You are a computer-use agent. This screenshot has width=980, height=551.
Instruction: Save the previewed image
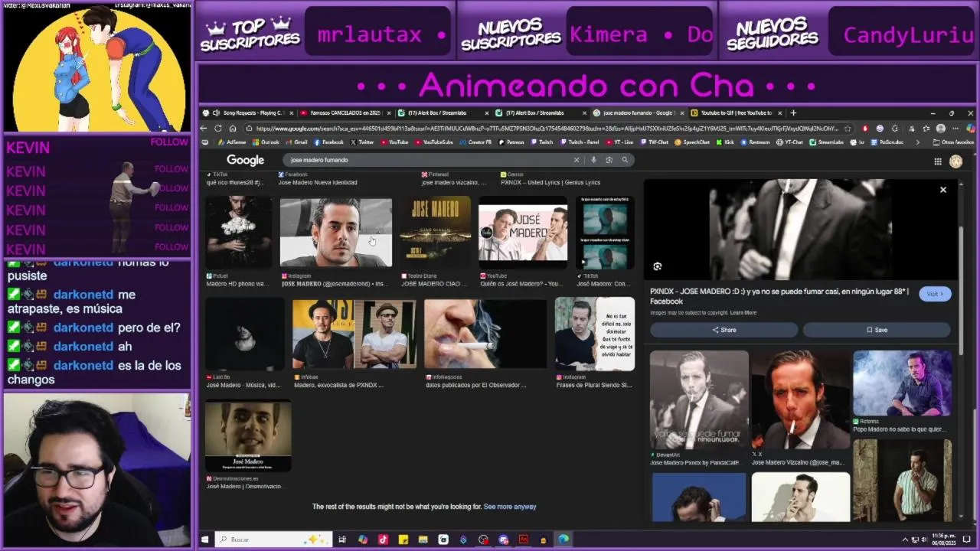(877, 330)
